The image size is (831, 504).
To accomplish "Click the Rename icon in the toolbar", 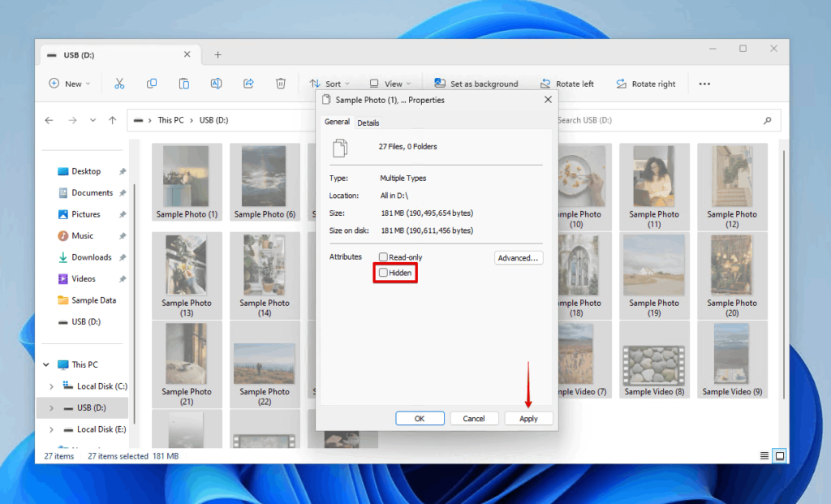I will (x=215, y=84).
